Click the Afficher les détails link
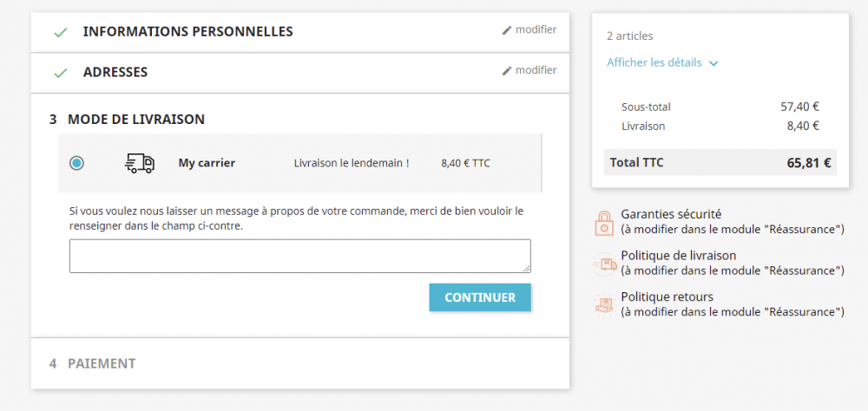This screenshot has width=868, height=411. (654, 62)
